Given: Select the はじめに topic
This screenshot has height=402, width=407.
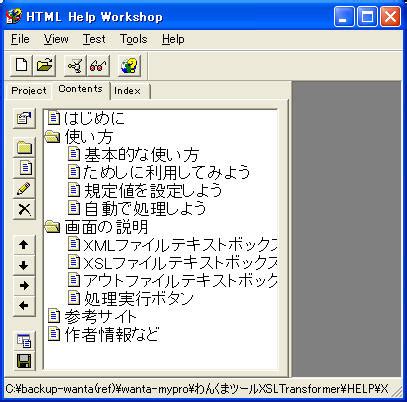Looking at the screenshot, I should coord(94,118).
